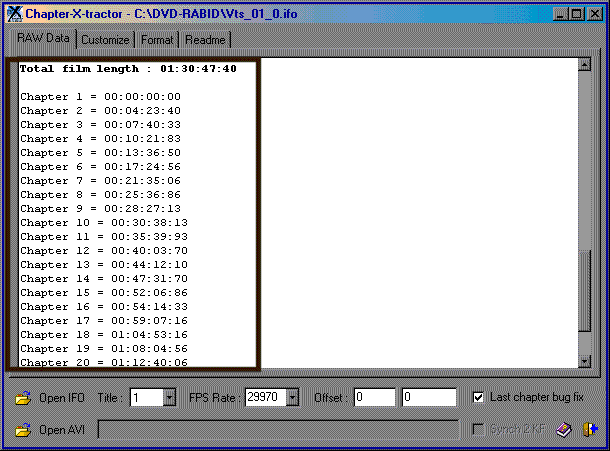Viewport: 610px width, 451px height.
Task: Select the Chapter 18 = 01:04:53:16 line
Action: click(x=104, y=335)
